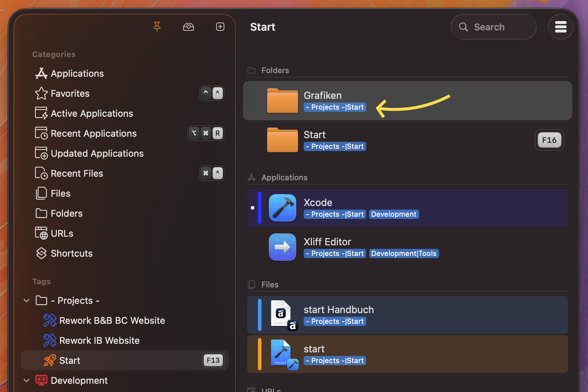Open the inbox tray icon

point(188,27)
